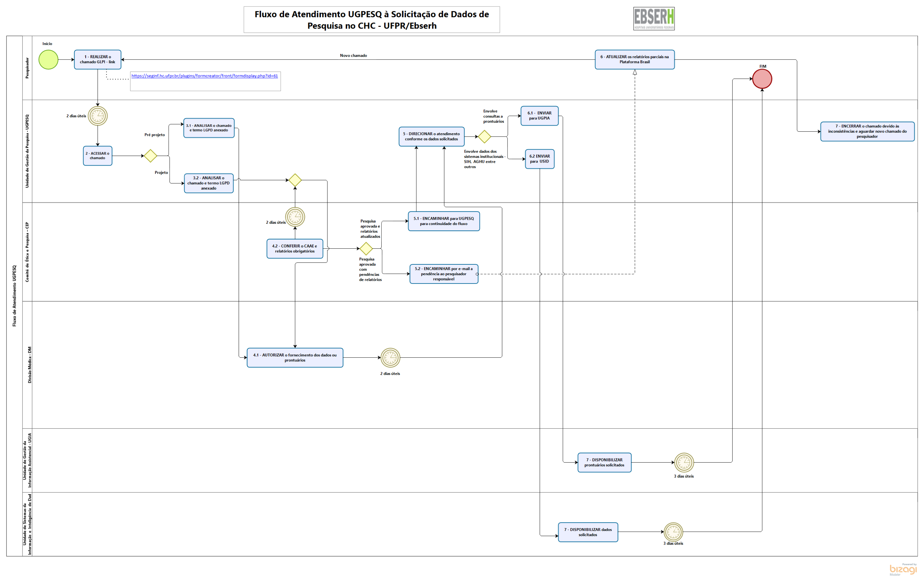Click the green Início start event circle
The image size is (924, 586).
48,60
